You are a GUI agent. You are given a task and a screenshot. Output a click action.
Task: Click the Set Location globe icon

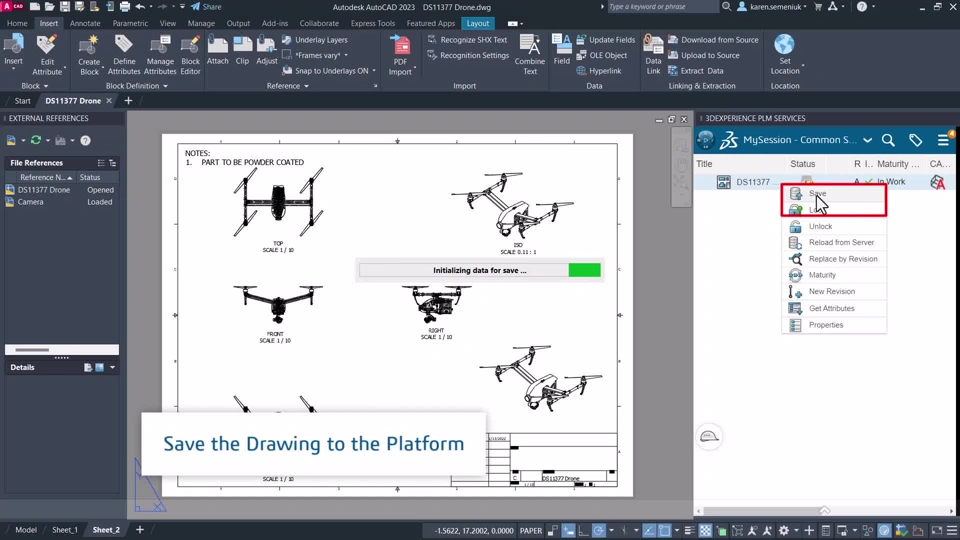pyautogui.click(x=784, y=45)
